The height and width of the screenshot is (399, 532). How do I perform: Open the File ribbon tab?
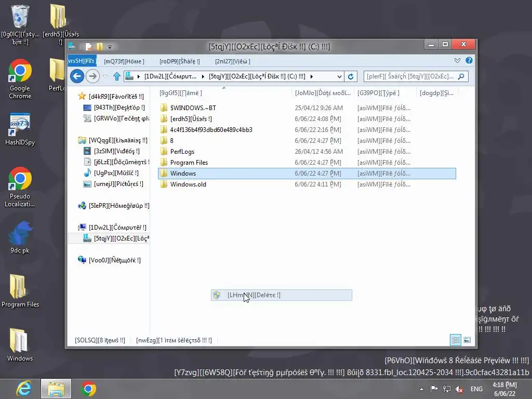point(82,61)
